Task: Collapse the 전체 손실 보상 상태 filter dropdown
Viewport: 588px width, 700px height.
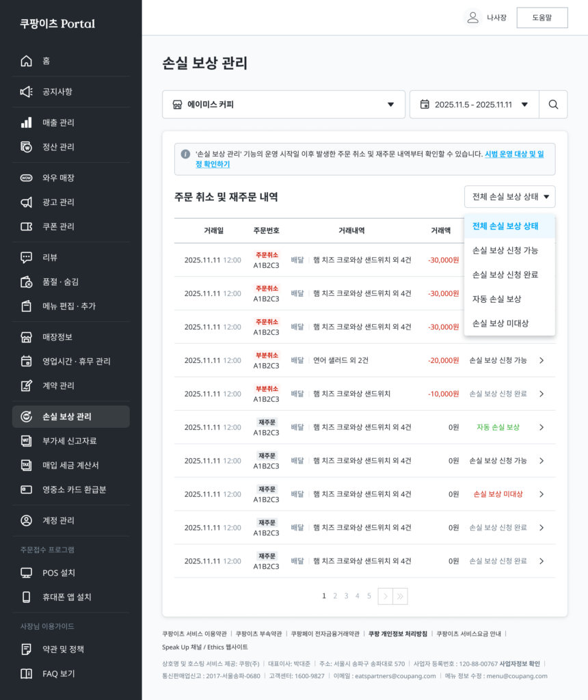Action: click(509, 197)
